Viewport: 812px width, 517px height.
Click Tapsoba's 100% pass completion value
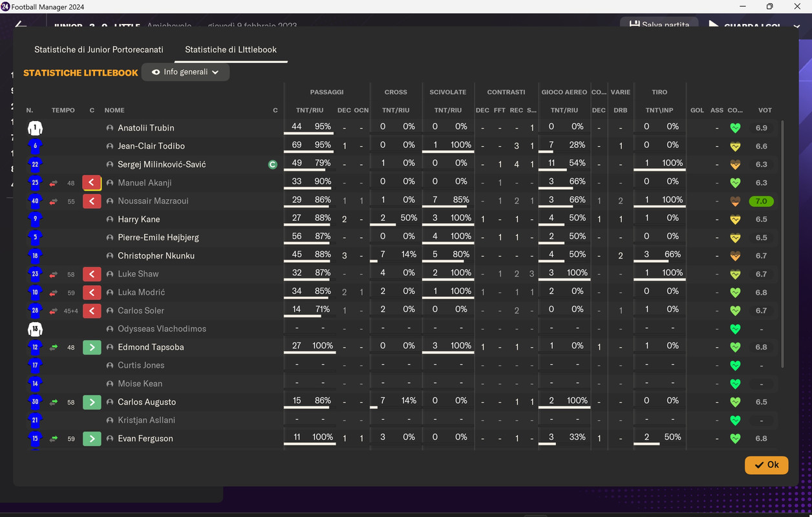pyautogui.click(x=323, y=346)
